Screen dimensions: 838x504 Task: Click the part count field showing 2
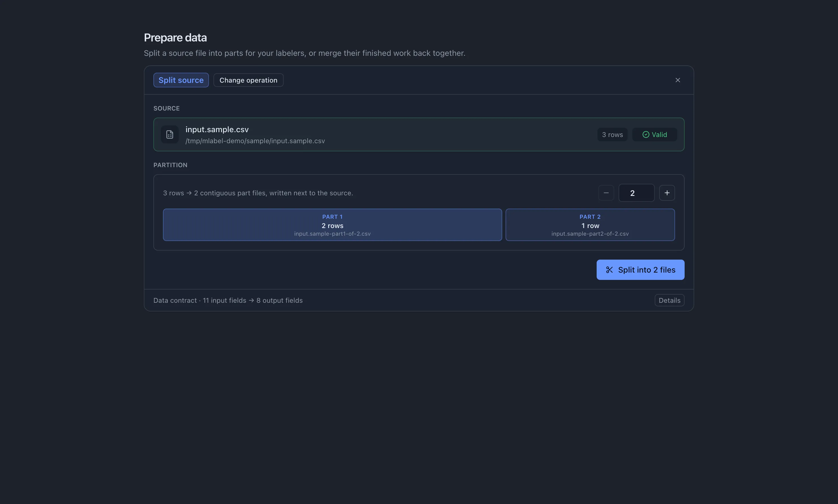[636, 193]
